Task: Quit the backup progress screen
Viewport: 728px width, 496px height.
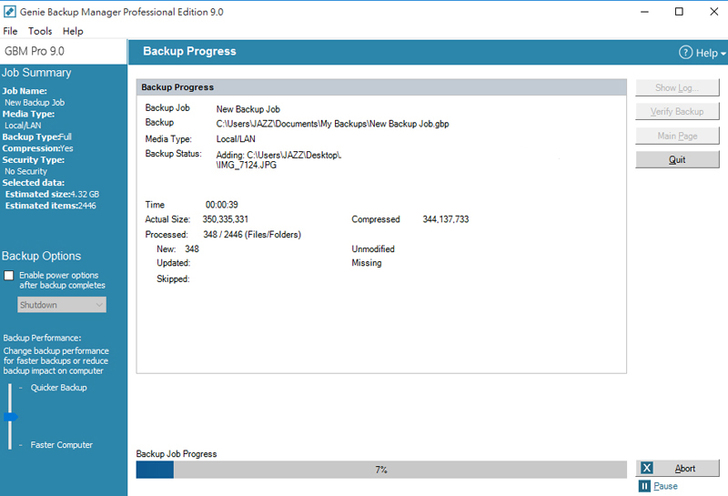Action: 677,160
